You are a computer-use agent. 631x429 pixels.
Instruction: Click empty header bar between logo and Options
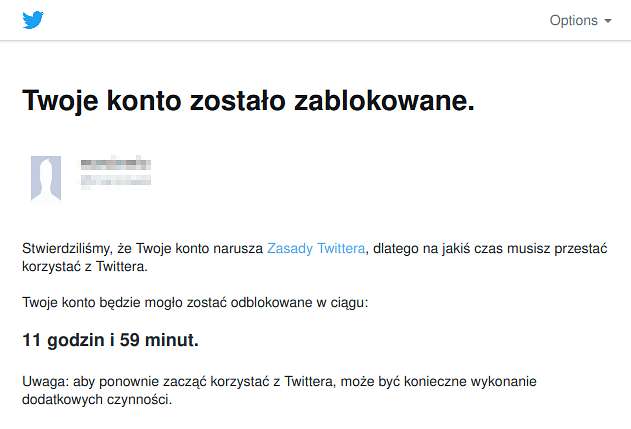tap(297, 20)
